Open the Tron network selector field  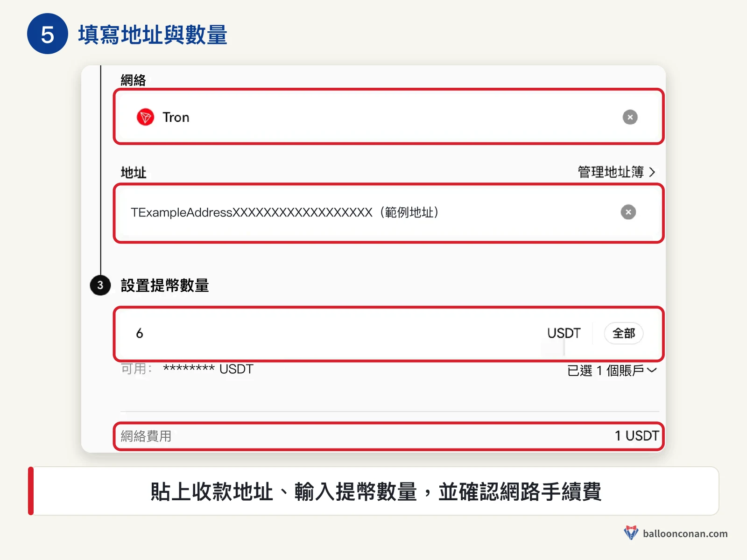tap(388, 117)
